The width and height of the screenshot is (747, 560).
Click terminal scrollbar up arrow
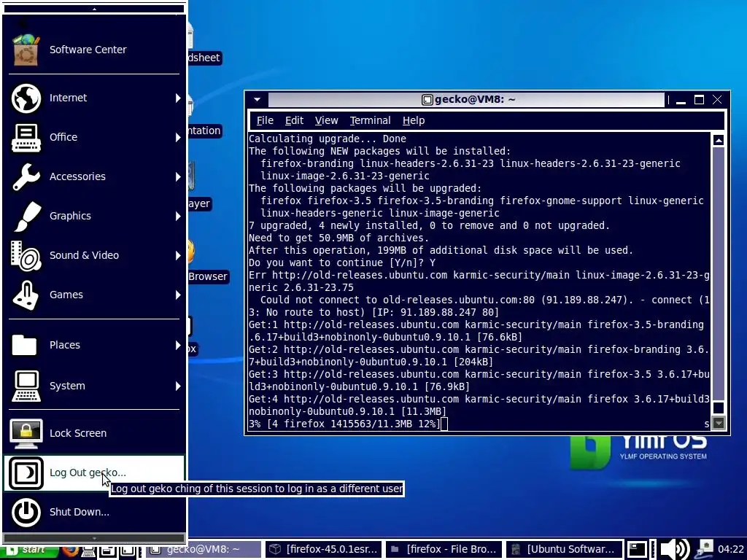[719, 140]
